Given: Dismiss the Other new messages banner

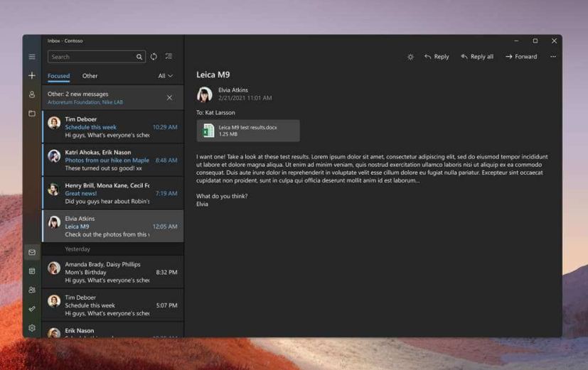Looking at the screenshot, I should pyautogui.click(x=169, y=98).
